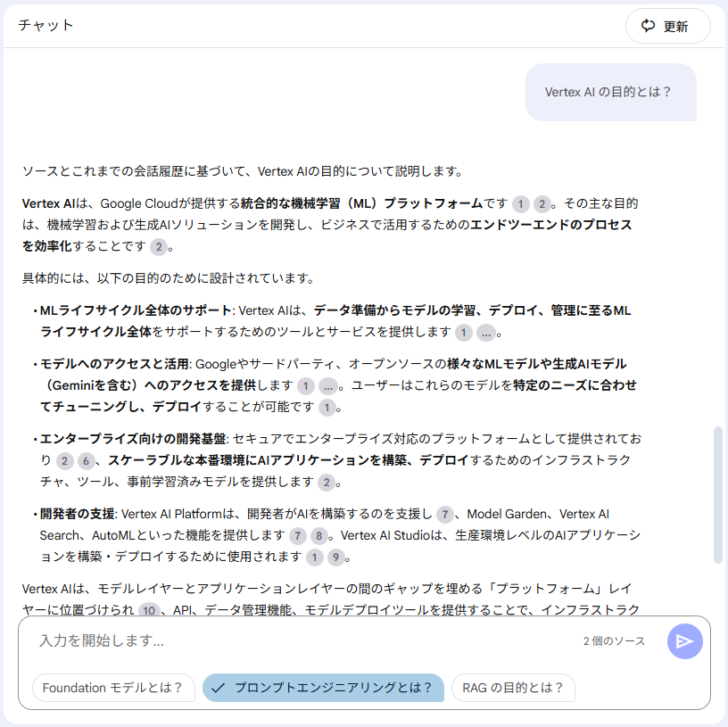This screenshot has height=727, width=728.
Task: Expand the ellipsis citations after へのアクセスを提供します
Action: [x=327, y=386]
